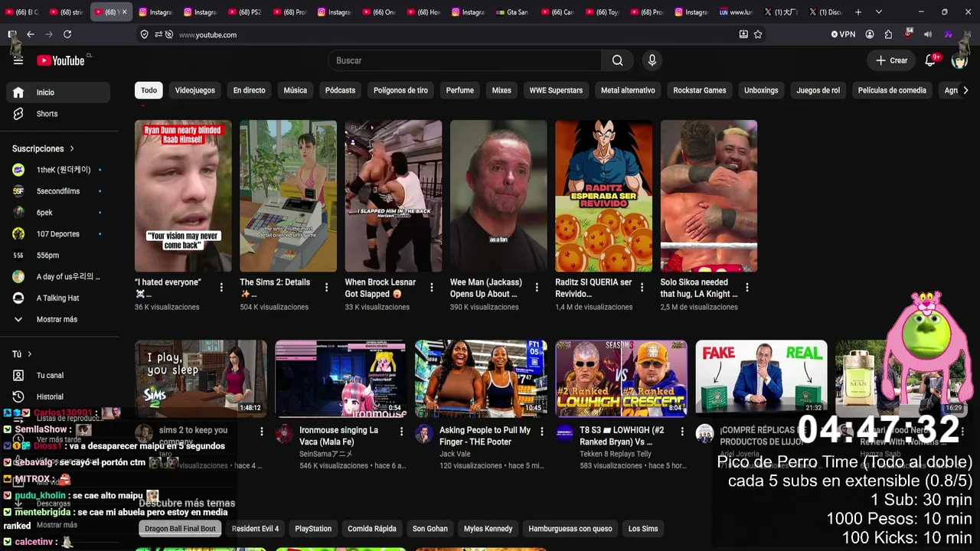Select the Los Sims topic chip
The width and height of the screenshot is (980, 551).
(x=643, y=529)
